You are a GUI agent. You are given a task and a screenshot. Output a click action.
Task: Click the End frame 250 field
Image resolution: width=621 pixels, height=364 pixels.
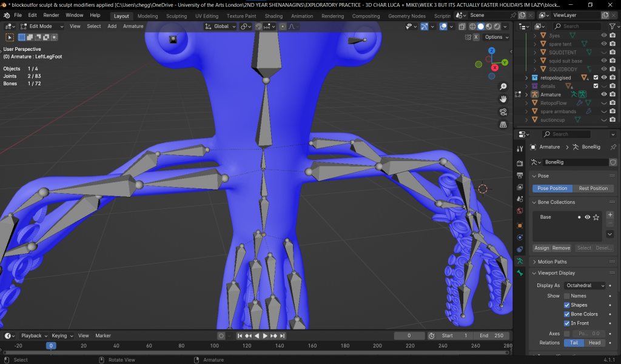coord(492,336)
